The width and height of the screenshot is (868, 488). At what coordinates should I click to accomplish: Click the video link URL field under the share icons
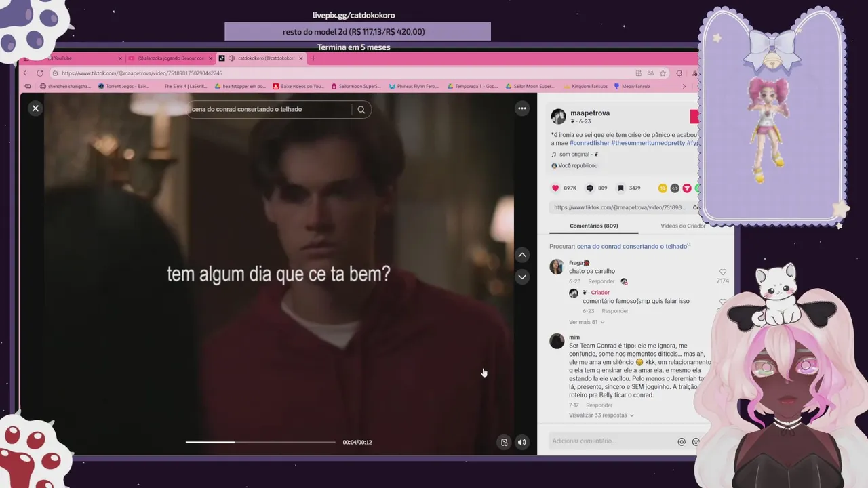[x=619, y=207]
